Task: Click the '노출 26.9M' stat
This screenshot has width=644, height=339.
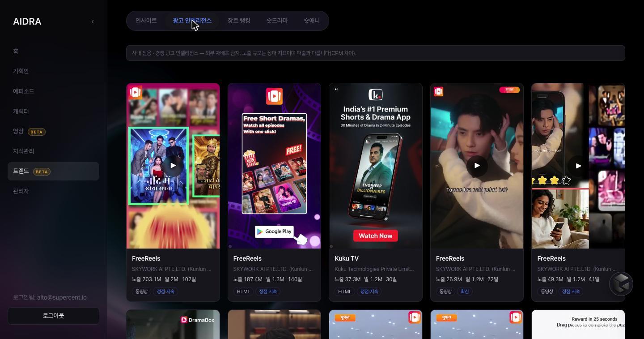Action: [x=449, y=279]
